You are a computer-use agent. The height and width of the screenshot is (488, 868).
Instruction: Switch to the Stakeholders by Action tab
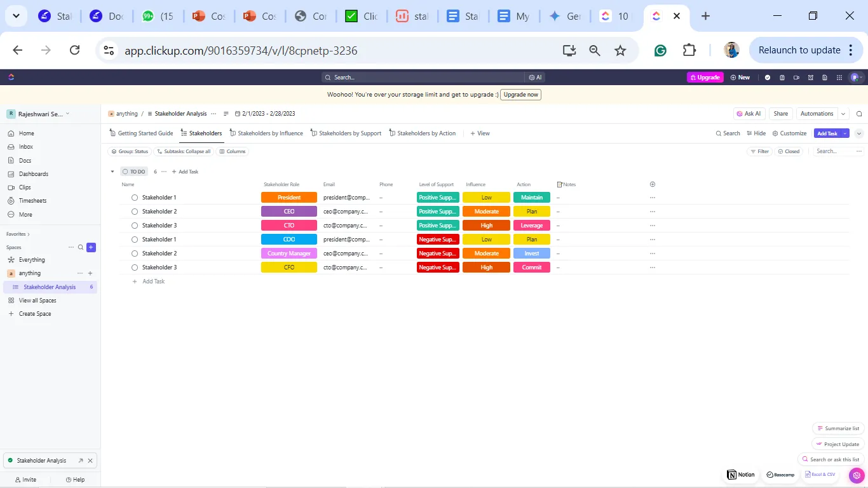(x=423, y=133)
